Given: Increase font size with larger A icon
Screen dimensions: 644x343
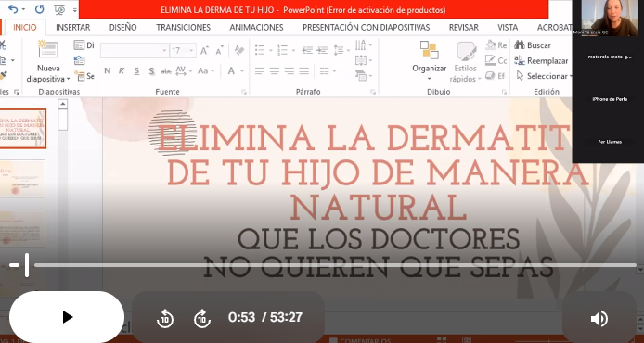Looking at the screenshot, I should pyautogui.click(x=204, y=50).
